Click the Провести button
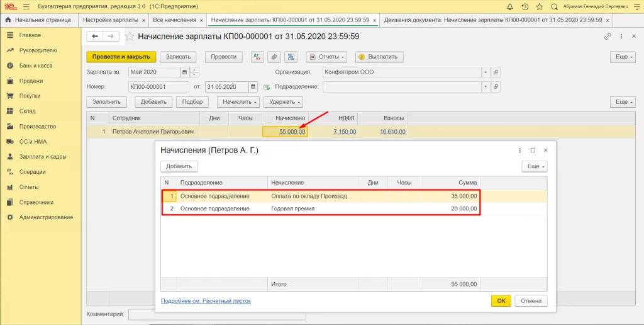 click(223, 57)
